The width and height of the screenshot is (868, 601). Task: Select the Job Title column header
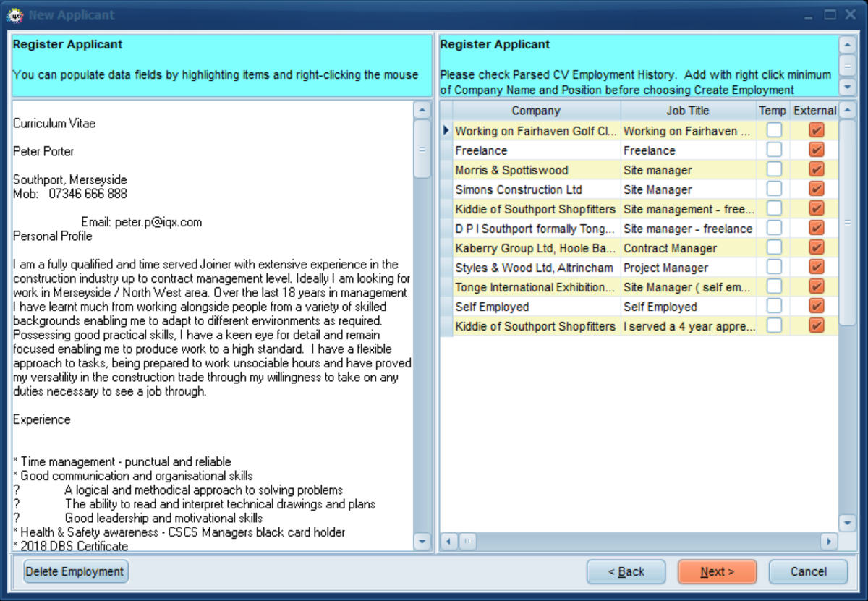688,111
